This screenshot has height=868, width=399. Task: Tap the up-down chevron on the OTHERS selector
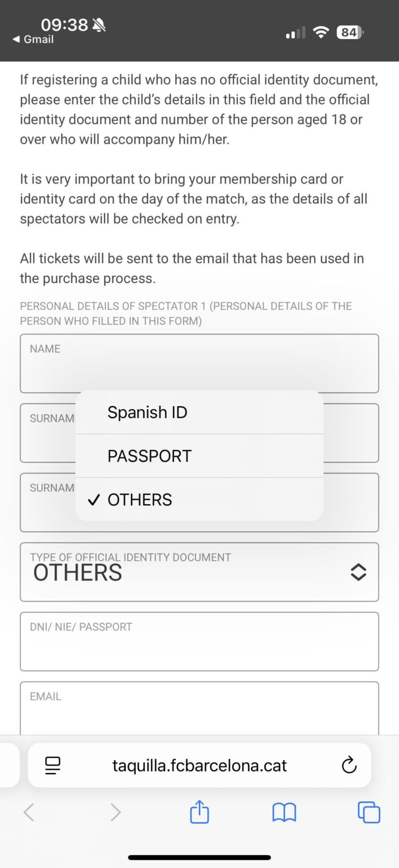tap(358, 572)
